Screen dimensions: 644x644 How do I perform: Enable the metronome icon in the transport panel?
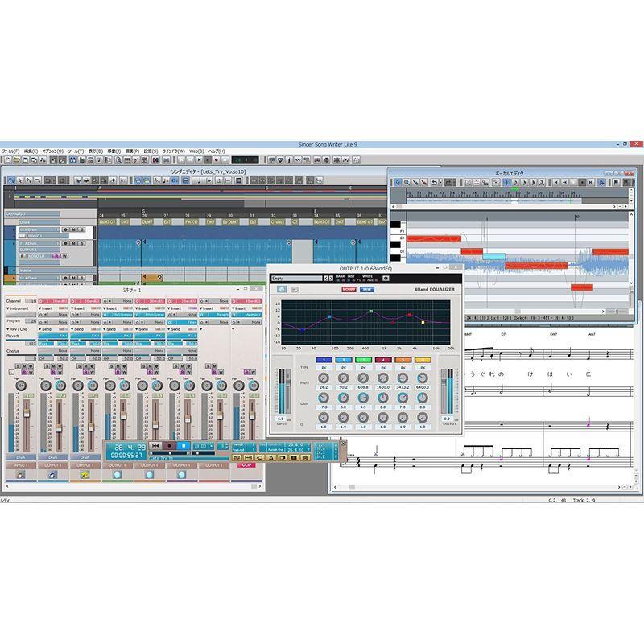[x=270, y=457]
